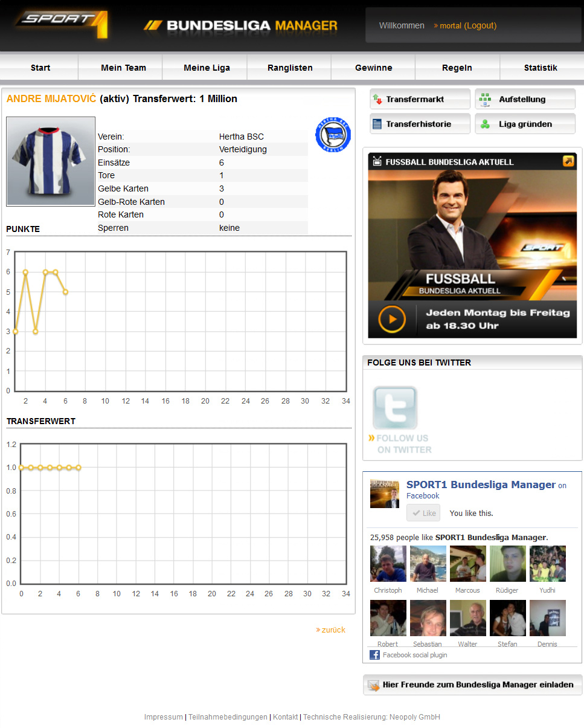Click the Liga gründen button
This screenshot has width=584, height=728.
(x=525, y=124)
